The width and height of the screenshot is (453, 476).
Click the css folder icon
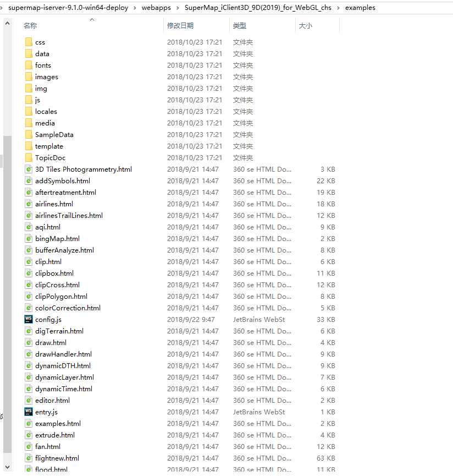tap(29, 42)
